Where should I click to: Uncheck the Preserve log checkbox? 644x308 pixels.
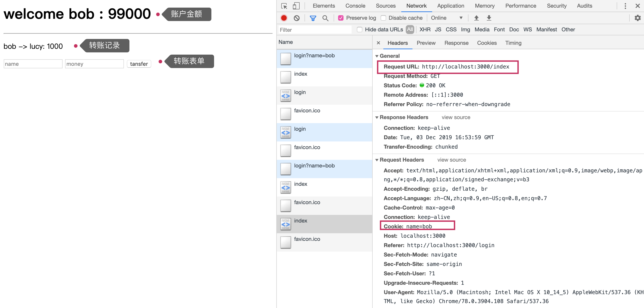click(341, 18)
